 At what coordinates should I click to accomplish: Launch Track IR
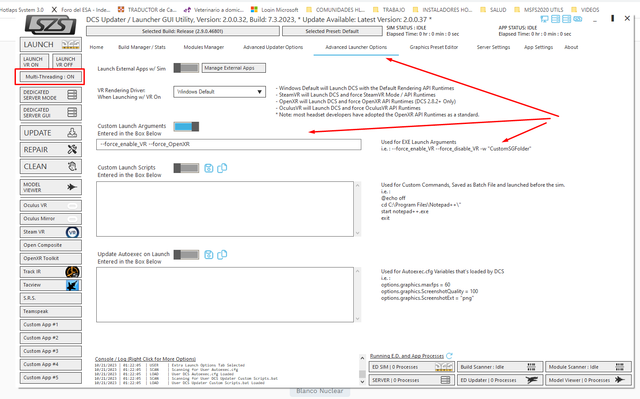51,272
